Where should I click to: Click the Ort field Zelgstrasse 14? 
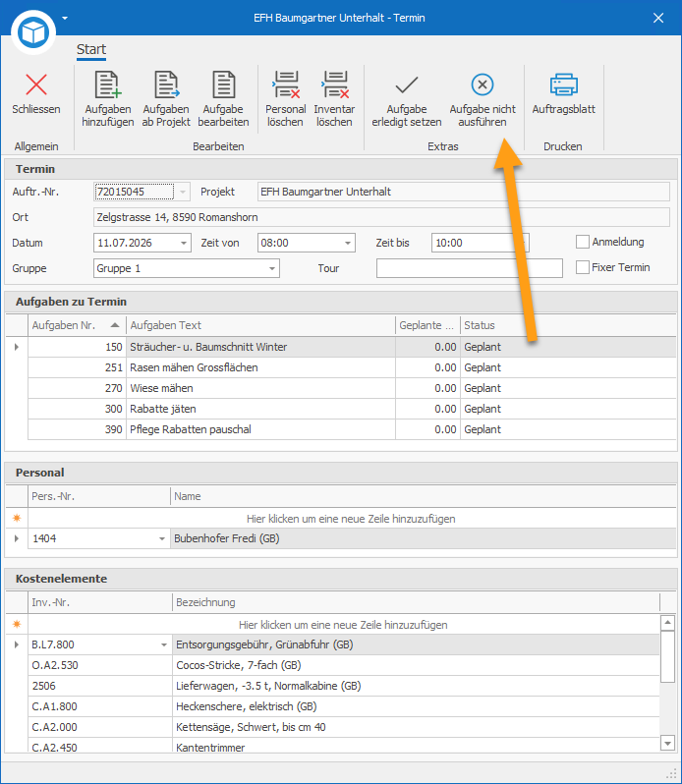[x=381, y=217]
